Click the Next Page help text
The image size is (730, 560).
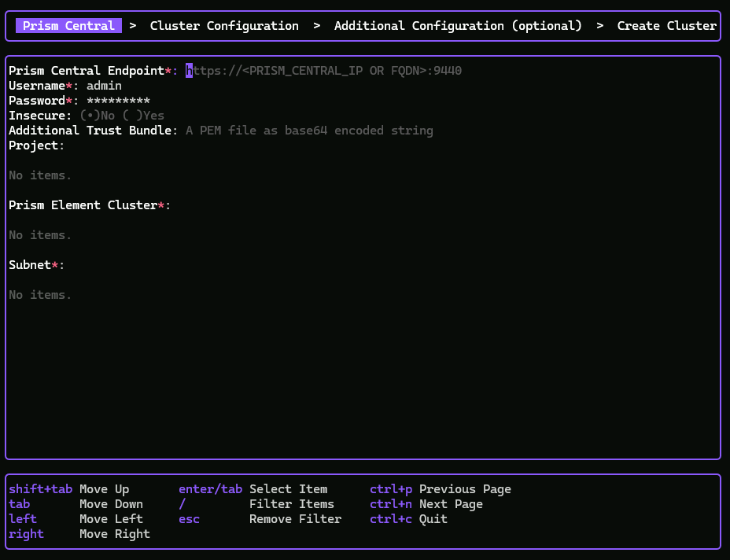point(451,504)
